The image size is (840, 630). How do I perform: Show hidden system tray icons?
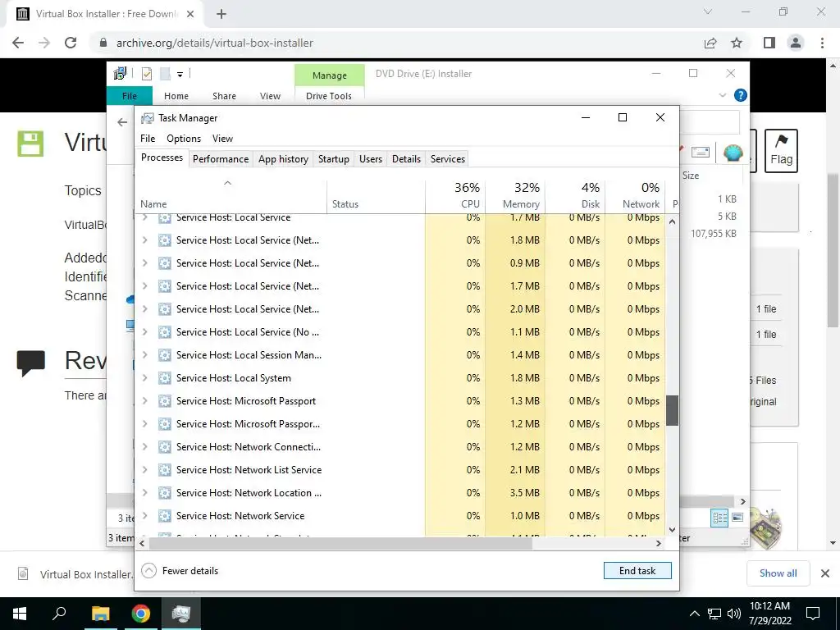pyautogui.click(x=694, y=614)
